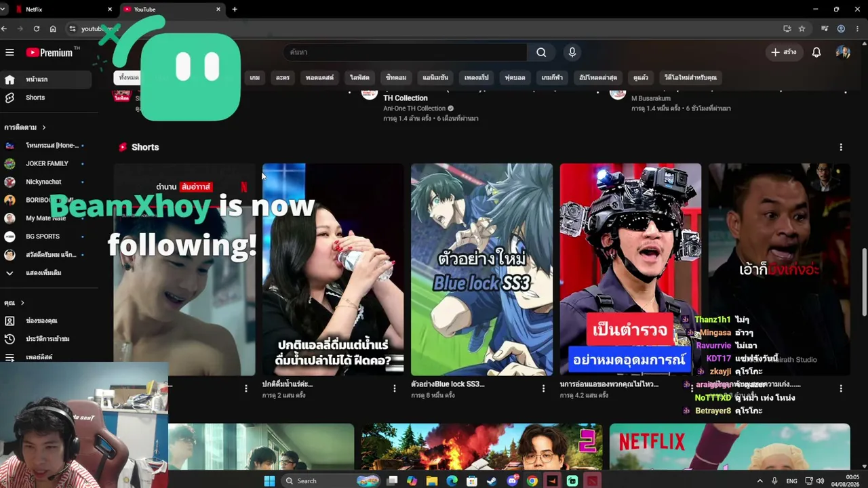Open a new Chrome tab
The width and height of the screenshot is (868, 488).
click(x=235, y=9)
